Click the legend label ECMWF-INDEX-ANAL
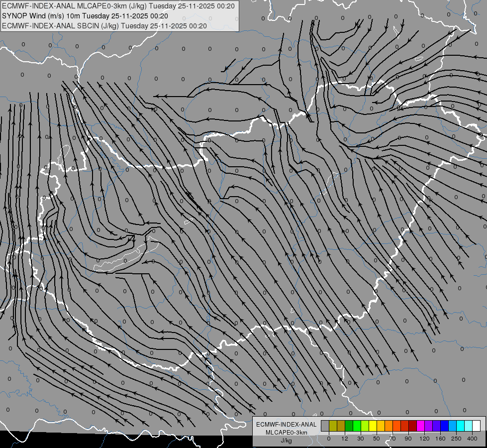The image size is (487, 448). coord(287,425)
